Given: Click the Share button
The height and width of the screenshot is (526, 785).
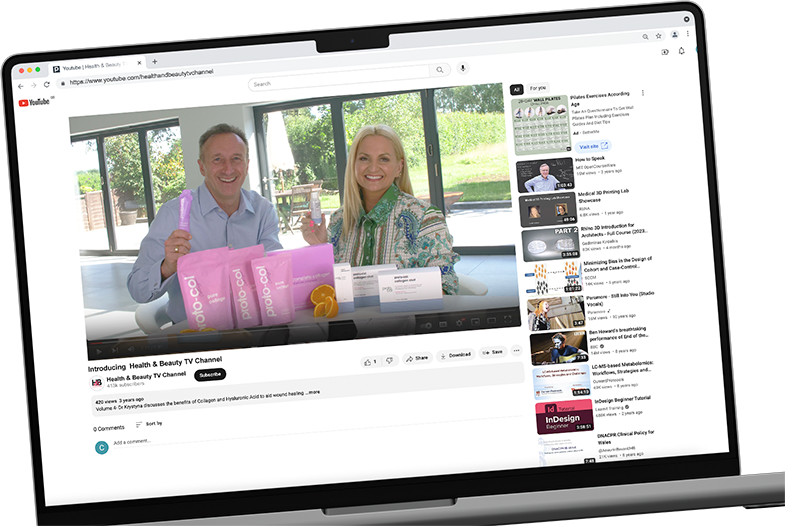Looking at the screenshot, I should pyautogui.click(x=418, y=358).
